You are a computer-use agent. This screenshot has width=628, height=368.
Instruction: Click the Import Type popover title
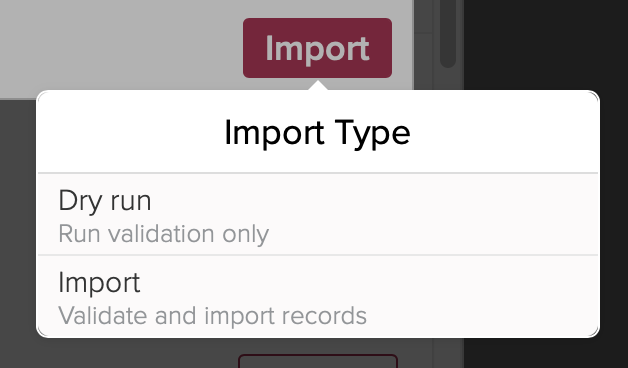(318, 133)
